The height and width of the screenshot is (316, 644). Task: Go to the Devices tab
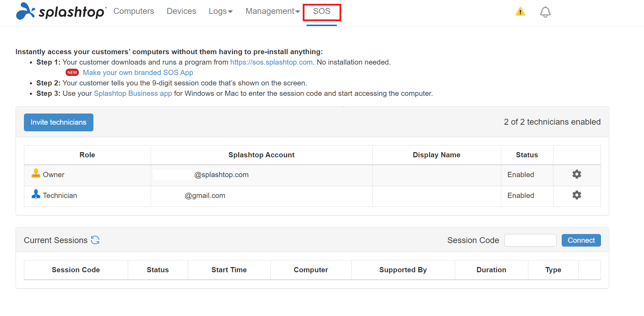tap(181, 11)
